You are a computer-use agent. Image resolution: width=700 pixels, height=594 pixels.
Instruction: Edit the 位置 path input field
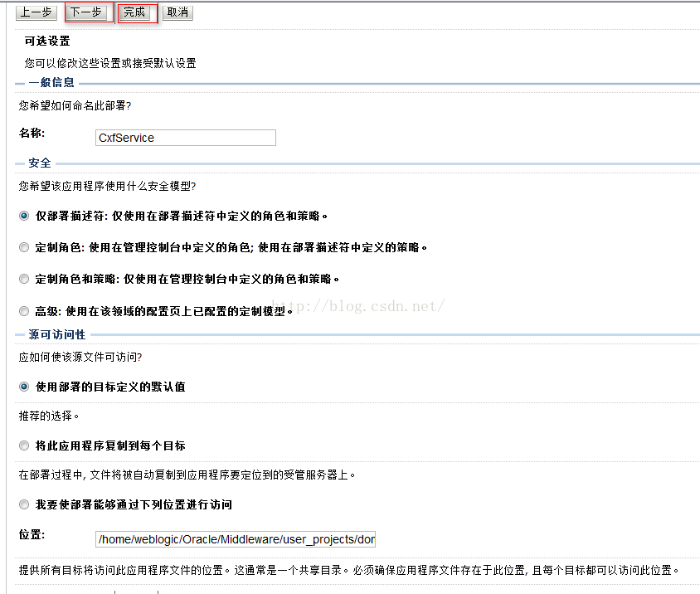pyautogui.click(x=236, y=539)
